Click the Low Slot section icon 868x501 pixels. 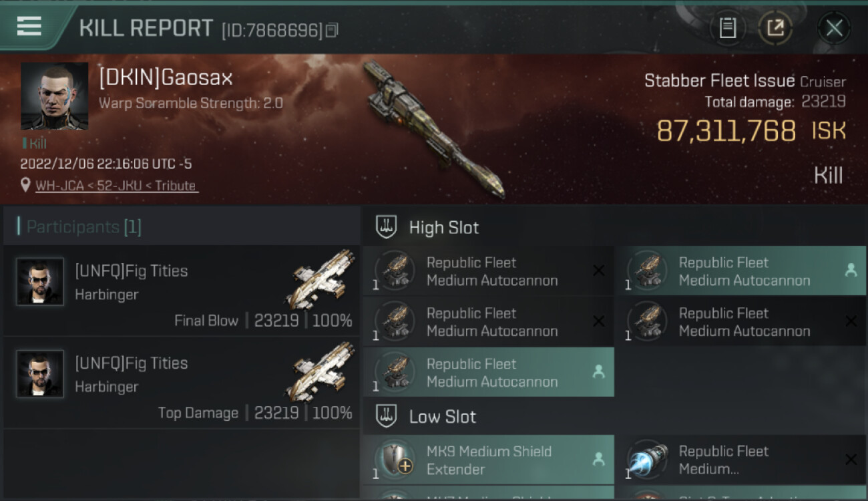(387, 416)
